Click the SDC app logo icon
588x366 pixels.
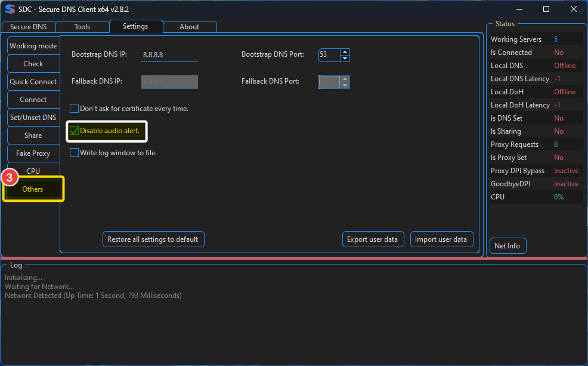click(x=10, y=9)
